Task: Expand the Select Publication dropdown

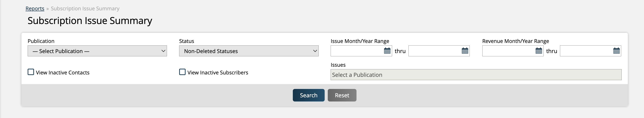Action: point(97,51)
